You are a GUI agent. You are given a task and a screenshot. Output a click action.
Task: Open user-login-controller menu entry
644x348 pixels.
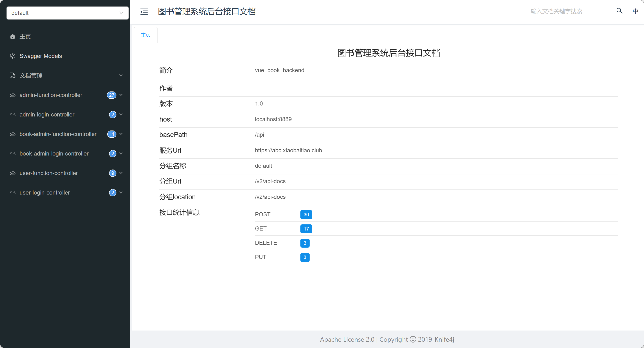pos(65,192)
